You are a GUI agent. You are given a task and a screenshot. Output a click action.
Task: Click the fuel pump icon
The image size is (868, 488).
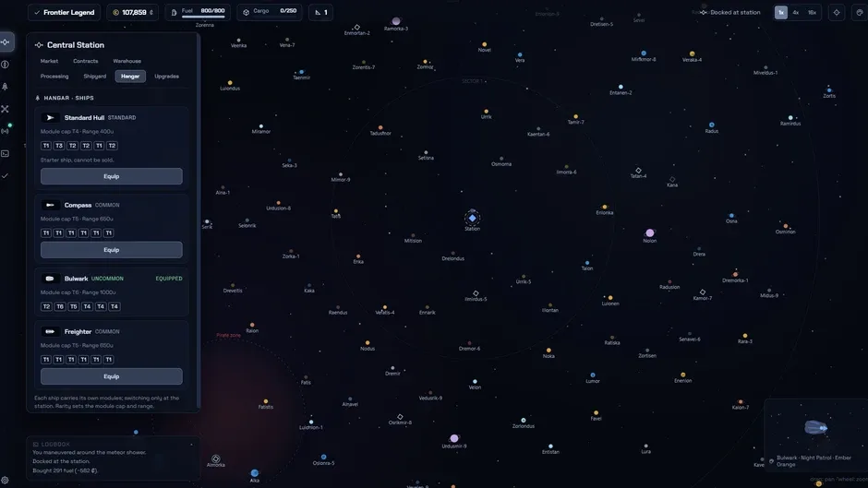tap(174, 12)
